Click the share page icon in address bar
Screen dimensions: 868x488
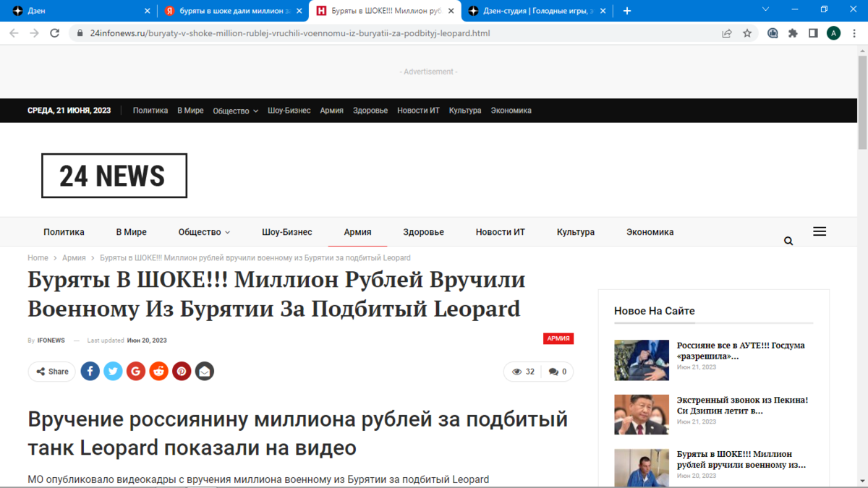(x=727, y=33)
